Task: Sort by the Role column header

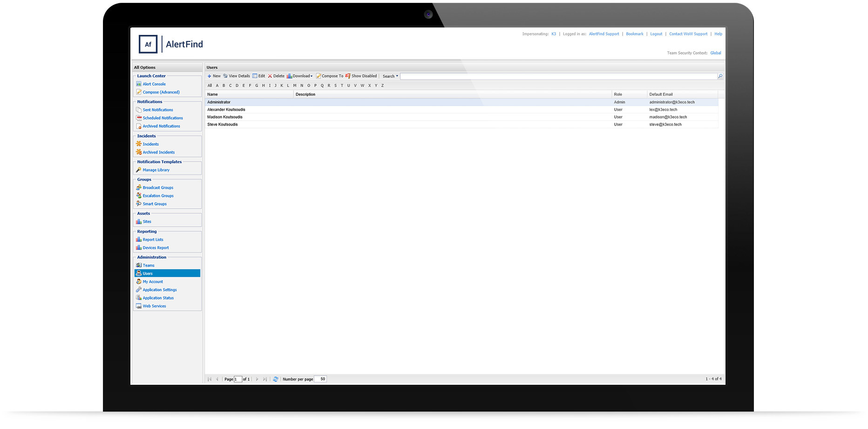Action: coord(629,94)
